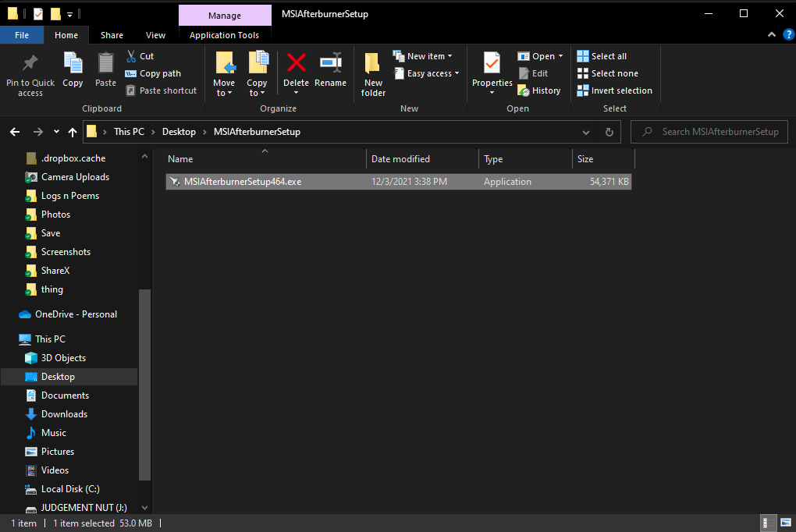Click Desktop in address breadcrumb
796x532 pixels.
[179, 132]
